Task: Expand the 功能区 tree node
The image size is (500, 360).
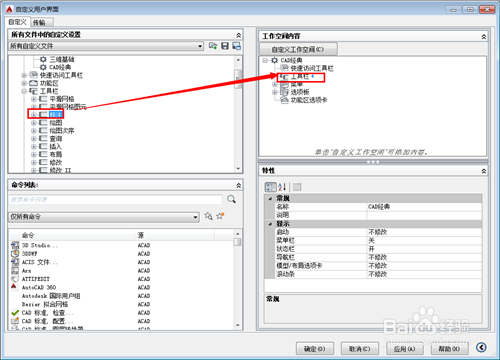Action: [x=24, y=83]
